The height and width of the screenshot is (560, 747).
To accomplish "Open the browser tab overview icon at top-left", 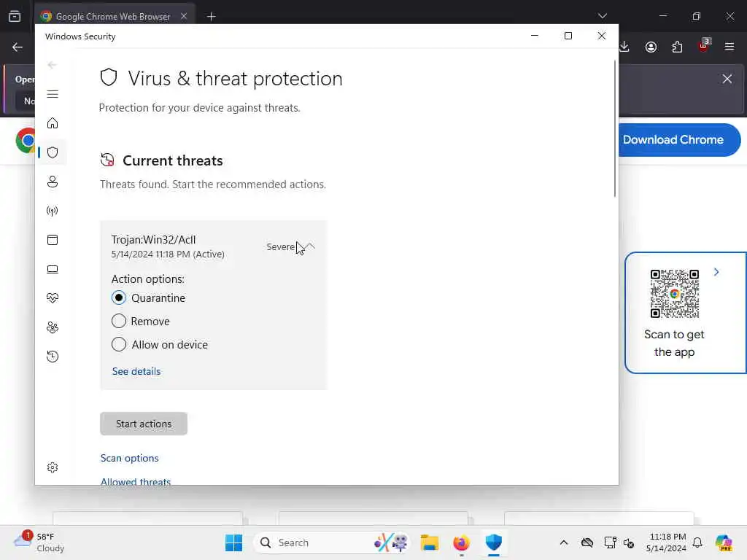I will pyautogui.click(x=15, y=16).
